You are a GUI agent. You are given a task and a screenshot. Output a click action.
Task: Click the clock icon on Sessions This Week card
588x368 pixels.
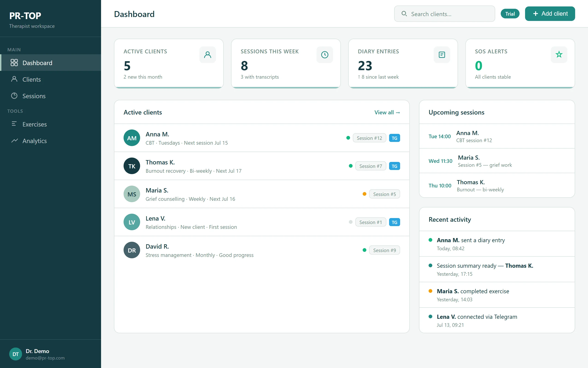(325, 55)
